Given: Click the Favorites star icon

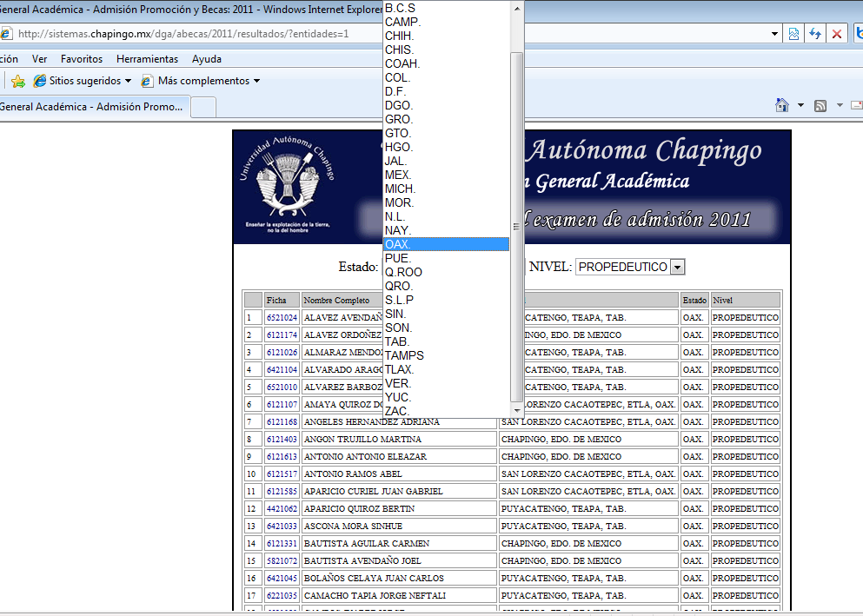Looking at the screenshot, I should coord(18,82).
